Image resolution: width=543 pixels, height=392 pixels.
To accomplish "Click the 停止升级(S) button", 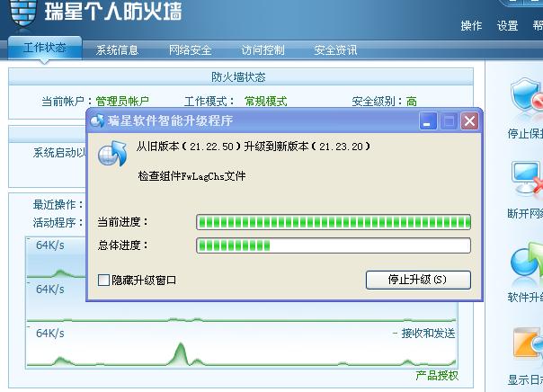I will [418, 280].
